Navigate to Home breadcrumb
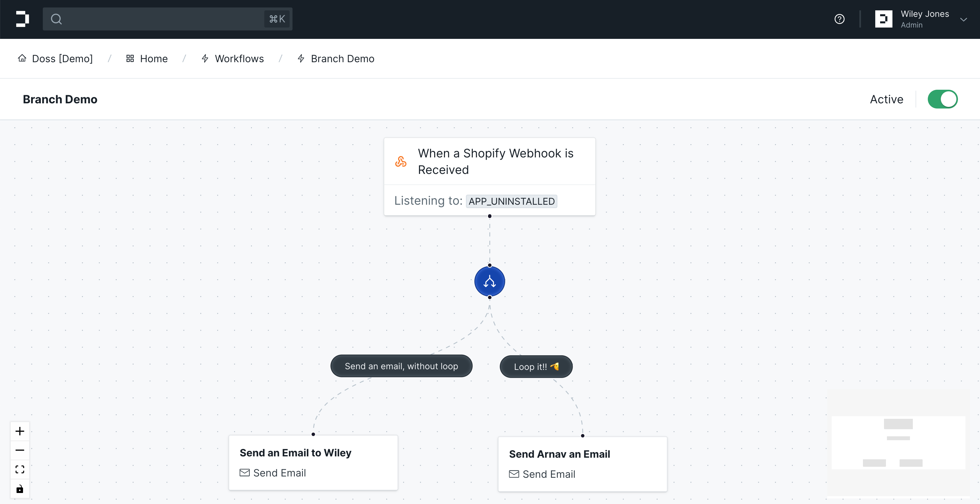980x504 pixels. [x=153, y=59]
